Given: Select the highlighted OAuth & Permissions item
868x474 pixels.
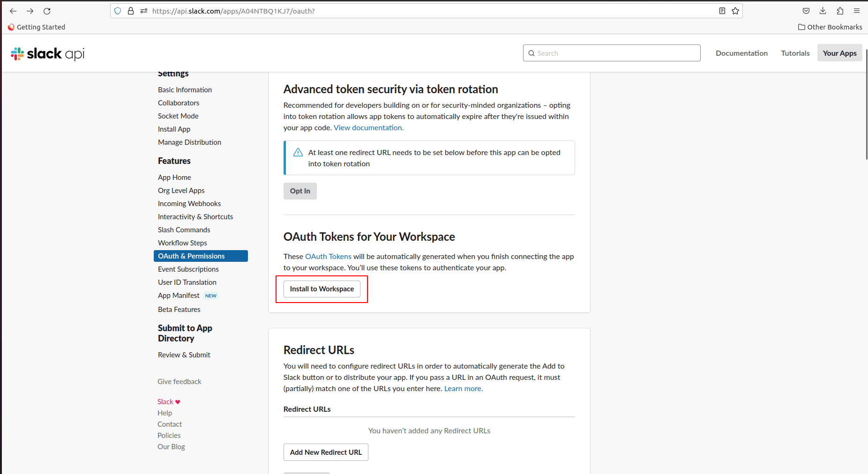Looking at the screenshot, I should tap(201, 256).
